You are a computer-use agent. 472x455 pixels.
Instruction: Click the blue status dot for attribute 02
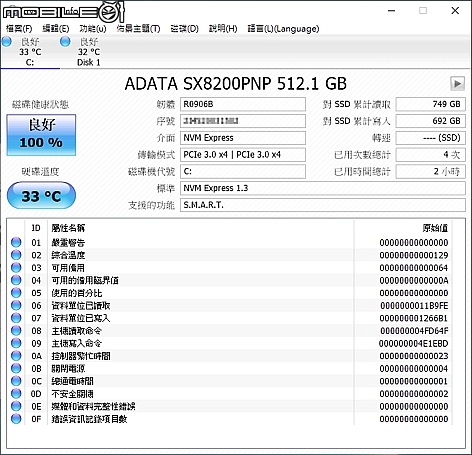(16, 255)
